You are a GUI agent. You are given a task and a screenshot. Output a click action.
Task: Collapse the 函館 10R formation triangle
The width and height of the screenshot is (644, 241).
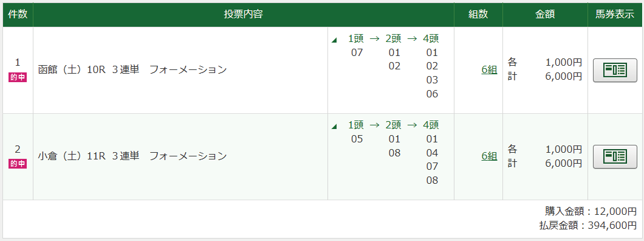click(334, 40)
